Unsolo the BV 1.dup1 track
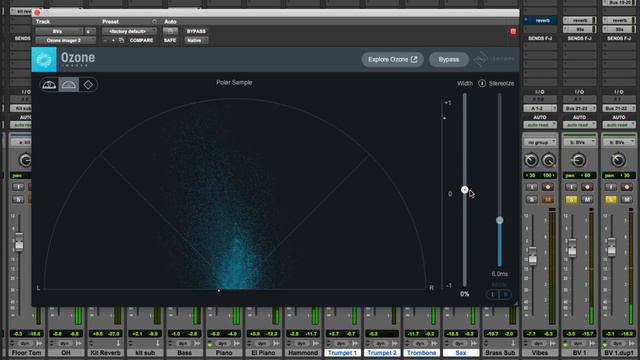Viewport: 640px width, 360px height. [x=611, y=199]
